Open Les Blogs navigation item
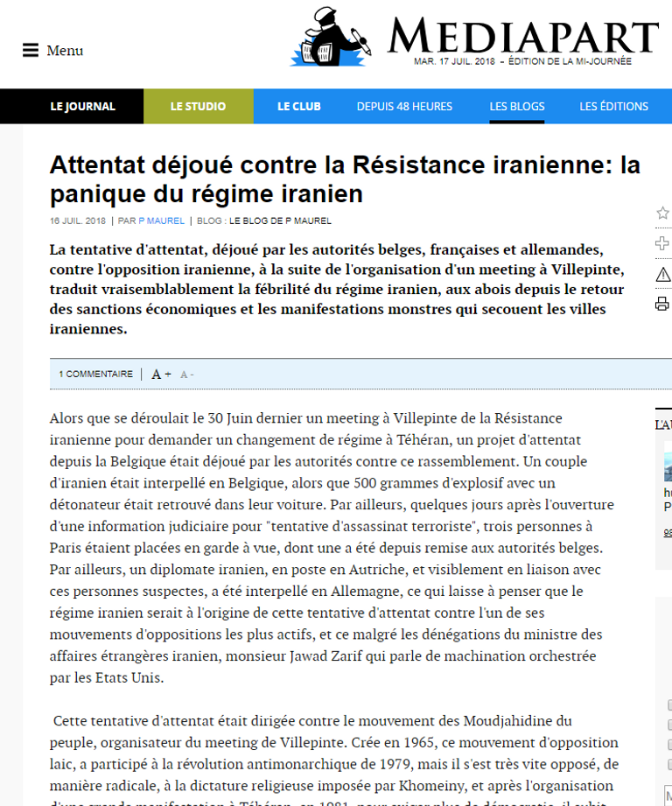 516,107
